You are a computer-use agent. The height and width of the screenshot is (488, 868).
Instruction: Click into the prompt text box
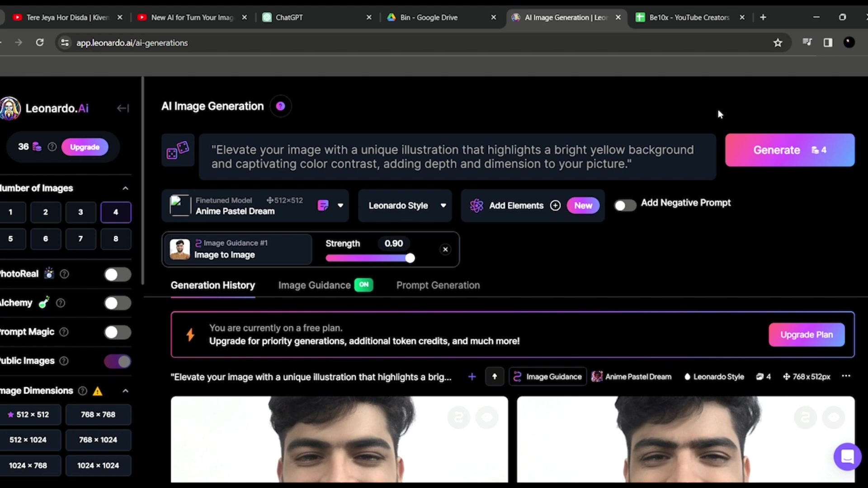point(457,157)
